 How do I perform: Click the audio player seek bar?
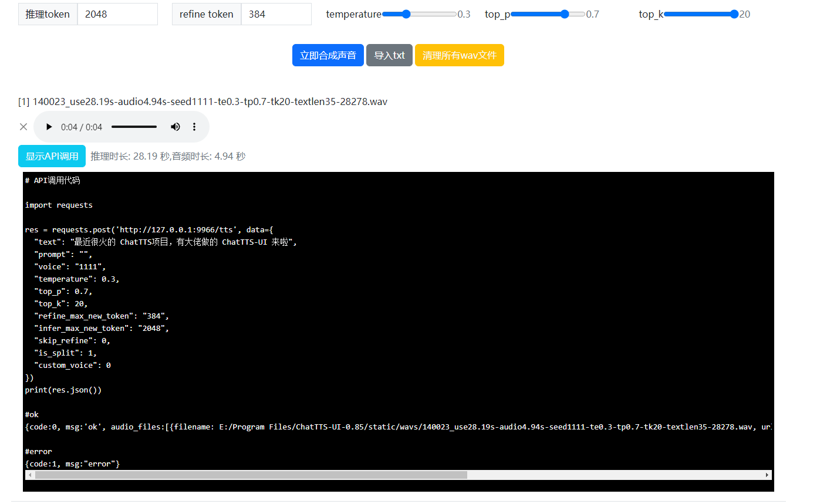134,127
